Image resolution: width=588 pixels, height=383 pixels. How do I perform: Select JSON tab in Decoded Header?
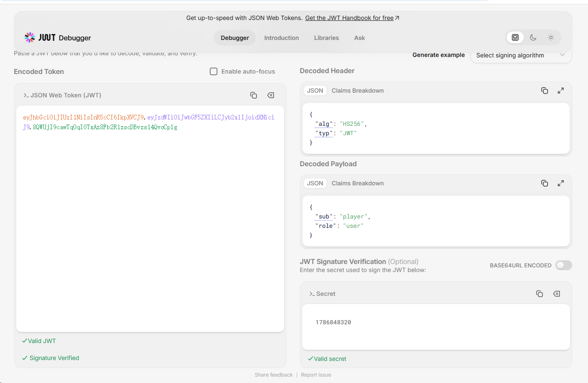coord(315,91)
